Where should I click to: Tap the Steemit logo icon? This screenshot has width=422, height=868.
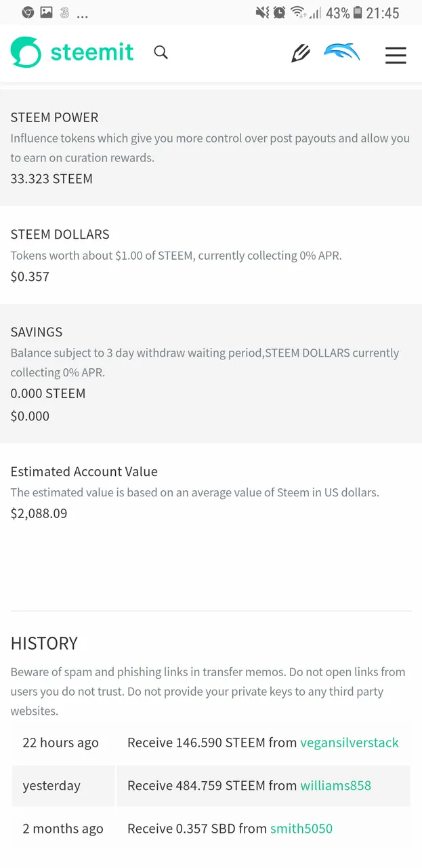pyautogui.click(x=26, y=52)
